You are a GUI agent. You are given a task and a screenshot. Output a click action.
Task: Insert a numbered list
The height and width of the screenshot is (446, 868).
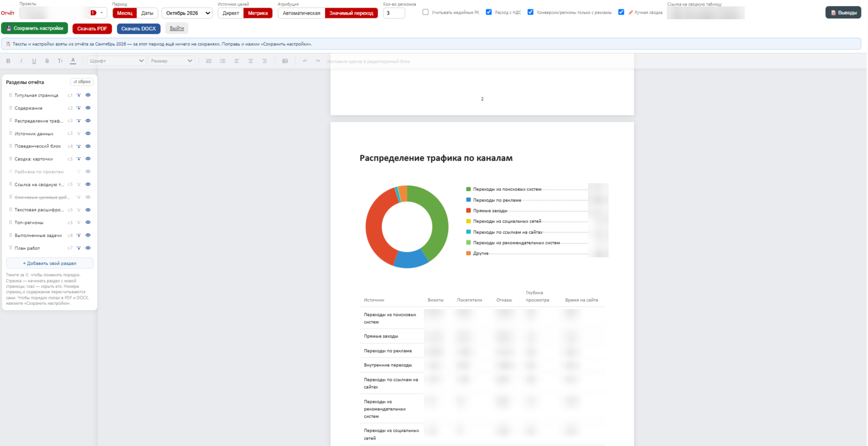209,61
